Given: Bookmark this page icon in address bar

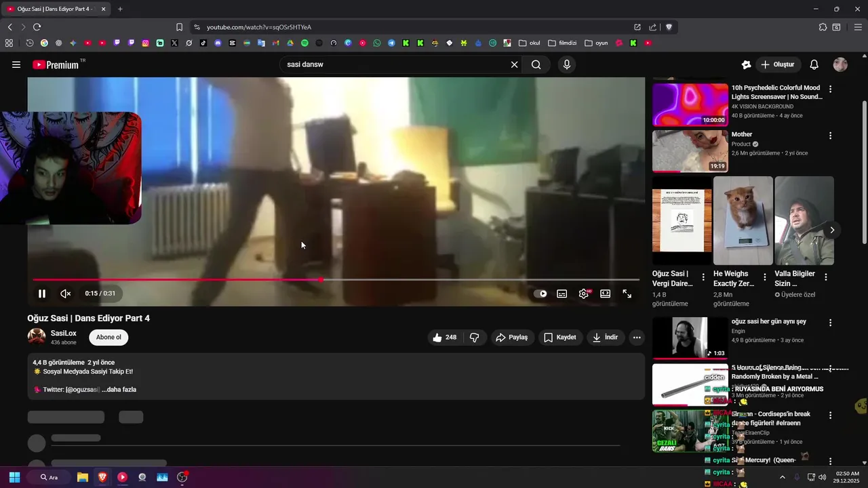Looking at the screenshot, I should (x=179, y=27).
